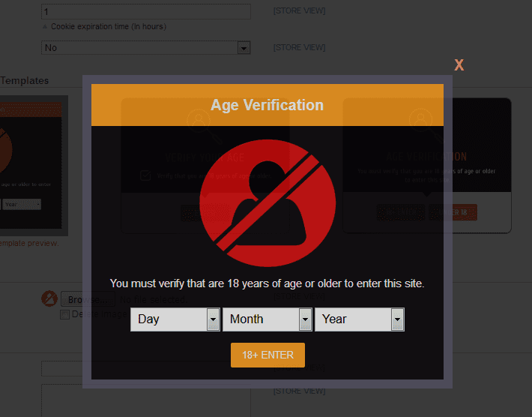Open the Year dropdown
This screenshot has width=532, height=417.
pyautogui.click(x=359, y=319)
